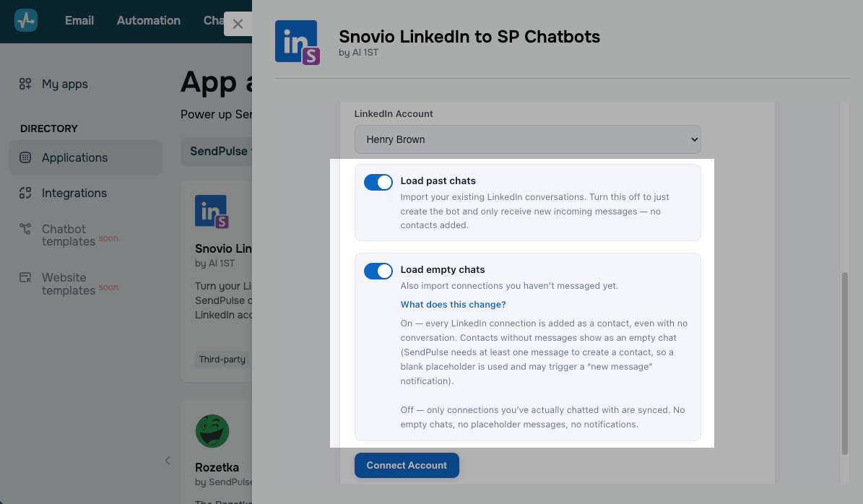
Task: Click the Rozetka app title
Action: pos(217,468)
